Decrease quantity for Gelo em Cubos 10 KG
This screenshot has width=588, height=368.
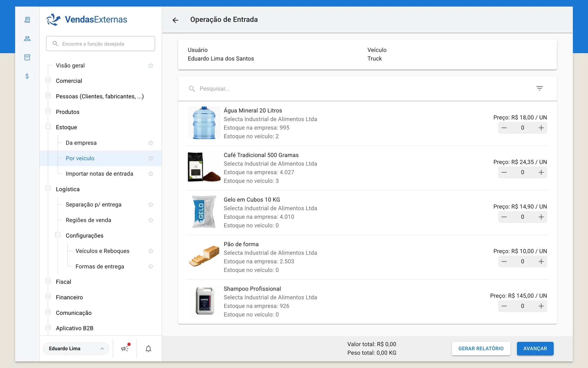point(504,217)
